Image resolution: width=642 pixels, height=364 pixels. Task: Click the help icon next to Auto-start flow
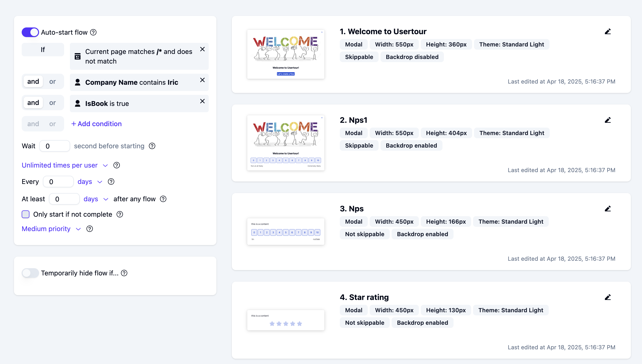[x=93, y=32]
